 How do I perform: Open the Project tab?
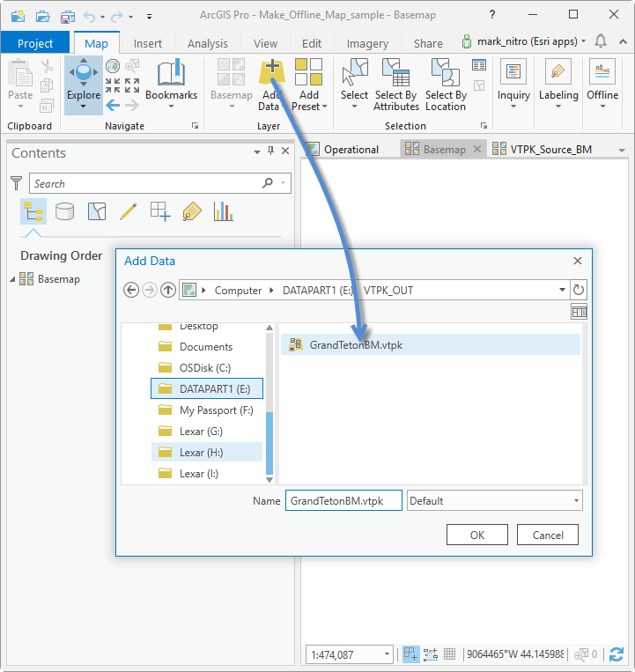35,43
